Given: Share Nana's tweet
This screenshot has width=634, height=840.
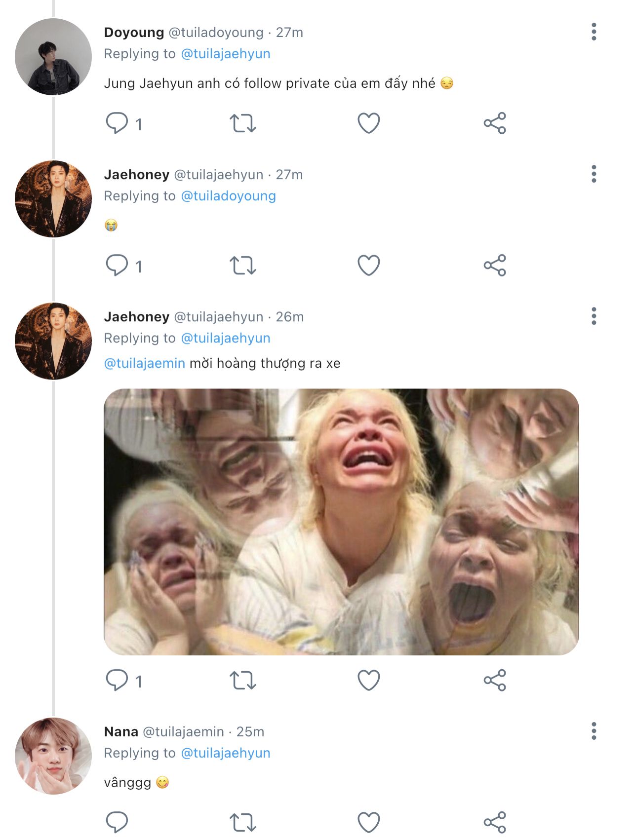Looking at the screenshot, I should [495, 822].
